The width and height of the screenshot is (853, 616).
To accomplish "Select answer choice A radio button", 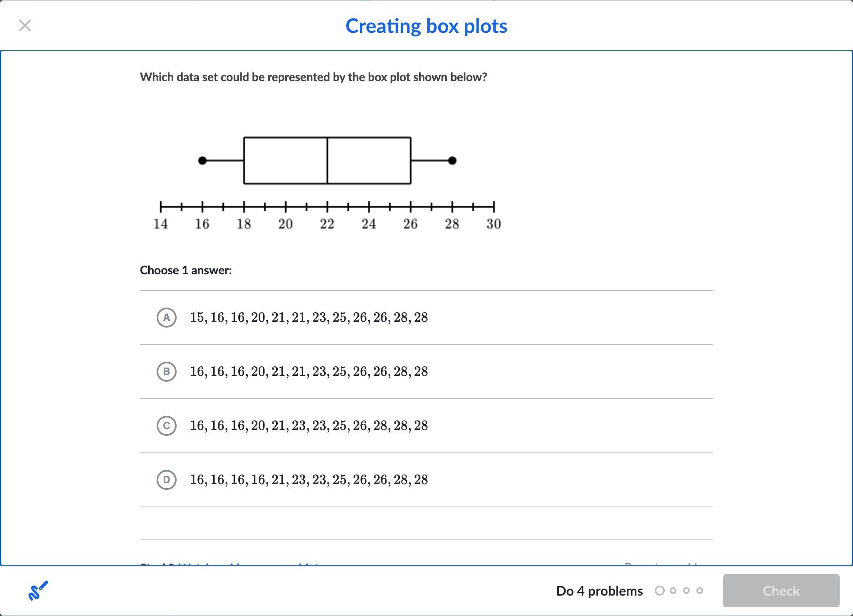I will [167, 318].
